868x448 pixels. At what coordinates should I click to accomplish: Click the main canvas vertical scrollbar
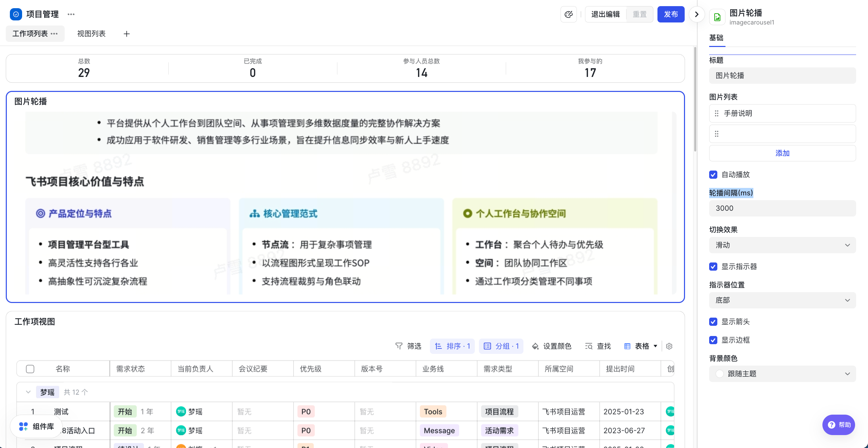point(695,100)
